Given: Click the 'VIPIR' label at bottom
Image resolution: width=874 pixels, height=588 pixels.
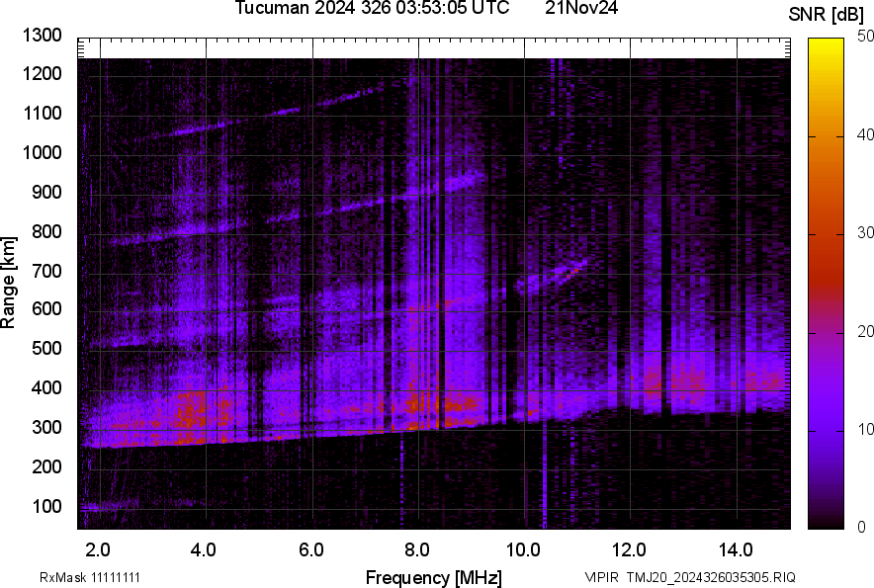Looking at the screenshot, I should (x=602, y=577).
